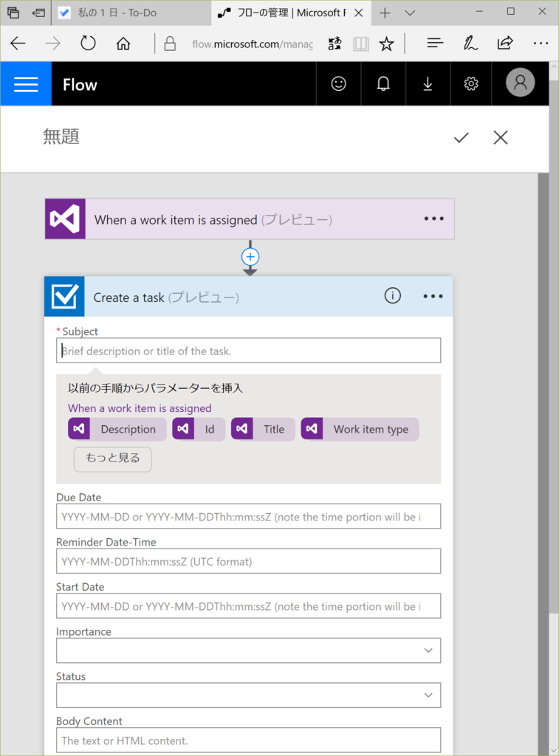Click the 無題 flow name
This screenshot has height=756, width=559.
(x=61, y=137)
